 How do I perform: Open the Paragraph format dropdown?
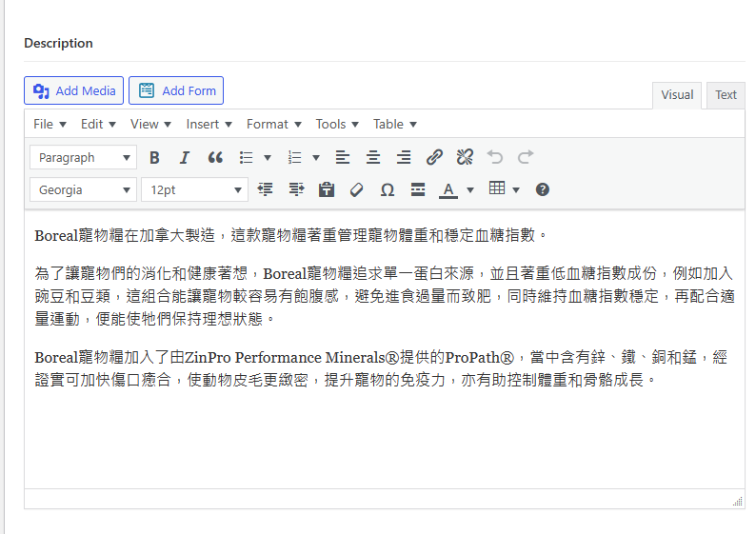pyautogui.click(x=84, y=158)
